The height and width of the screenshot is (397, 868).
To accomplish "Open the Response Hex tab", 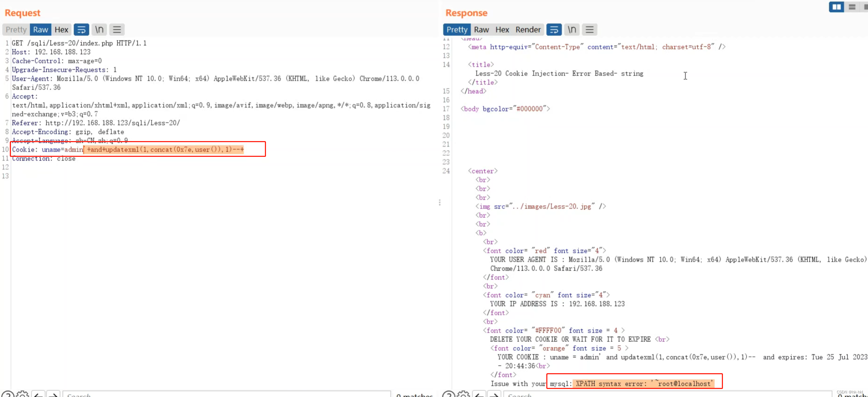I will coord(502,30).
